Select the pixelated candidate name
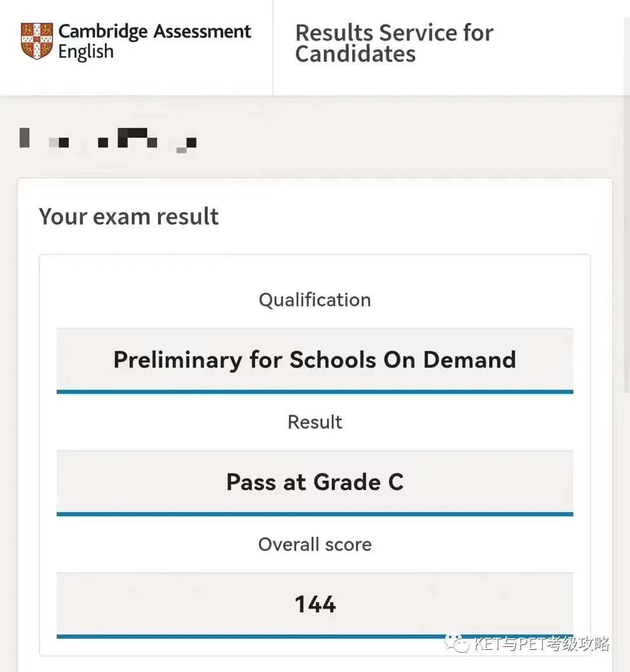630x672 pixels. tap(108, 140)
